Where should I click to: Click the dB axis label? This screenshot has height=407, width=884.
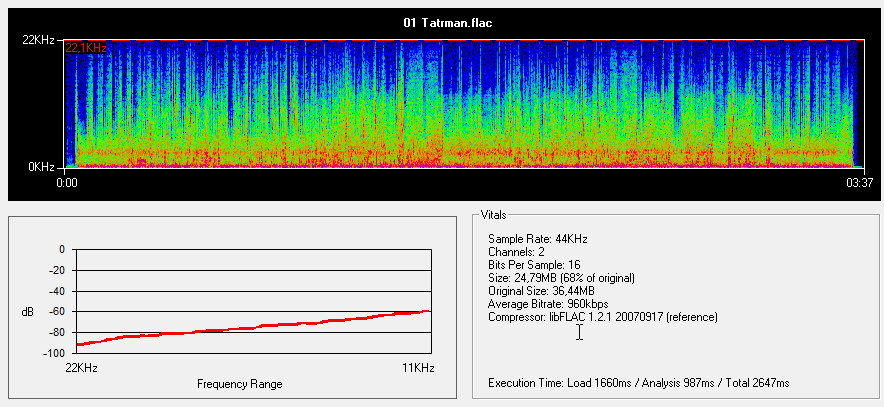pyautogui.click(x=27, y=312)
